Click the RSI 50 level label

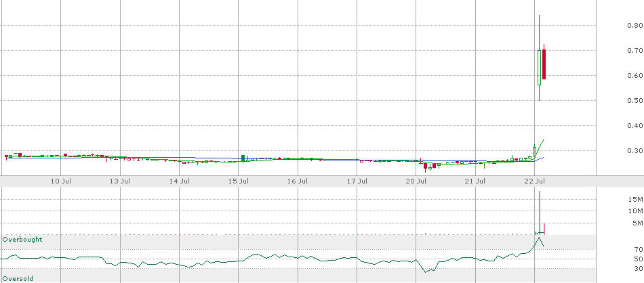coord(638,259)
